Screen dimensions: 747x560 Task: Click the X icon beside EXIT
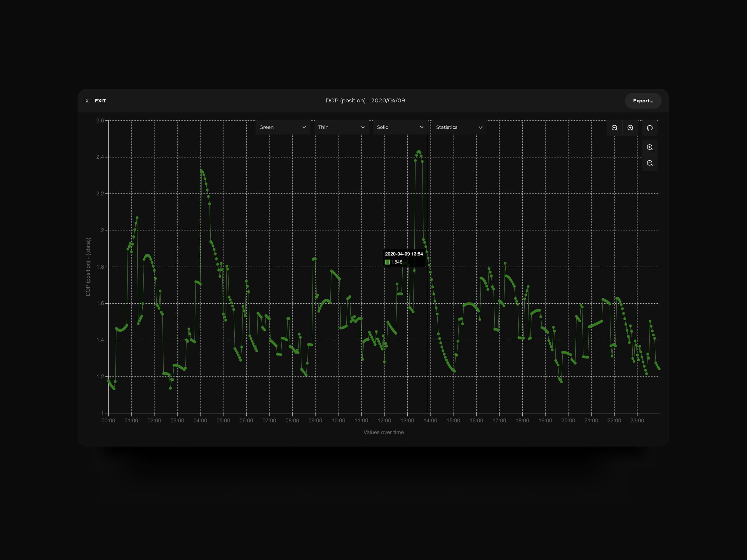(87, 101)
